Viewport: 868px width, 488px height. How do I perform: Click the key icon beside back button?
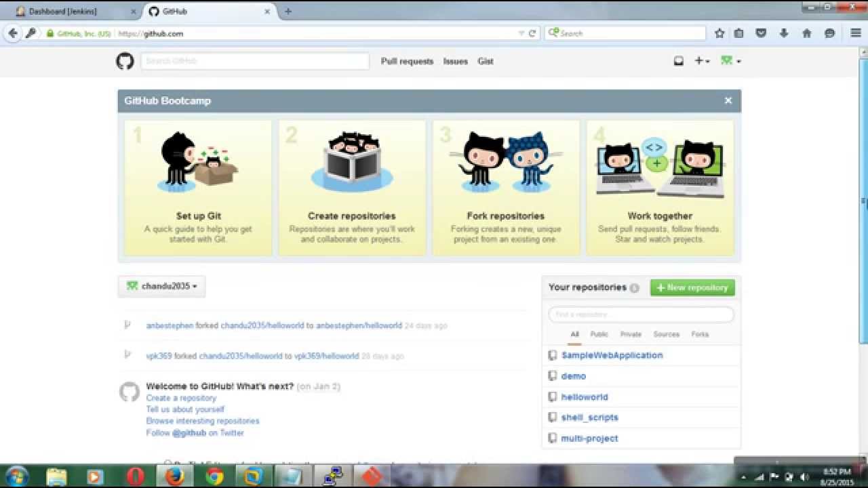[31, 33]
